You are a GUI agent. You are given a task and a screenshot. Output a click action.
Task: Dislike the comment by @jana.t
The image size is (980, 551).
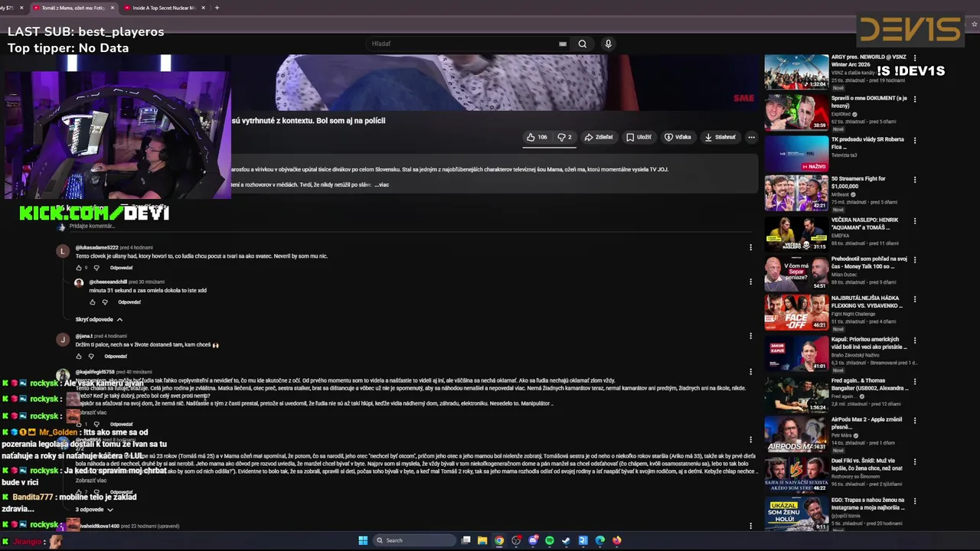[x=91, y=357]
